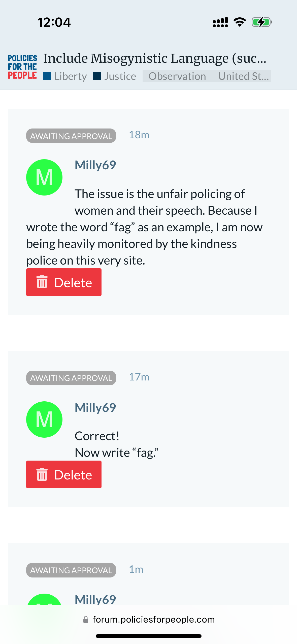The width and height of the screenshot is (297, 644).
Task: Open the Justice category
Action: click(x=115, y=76)
